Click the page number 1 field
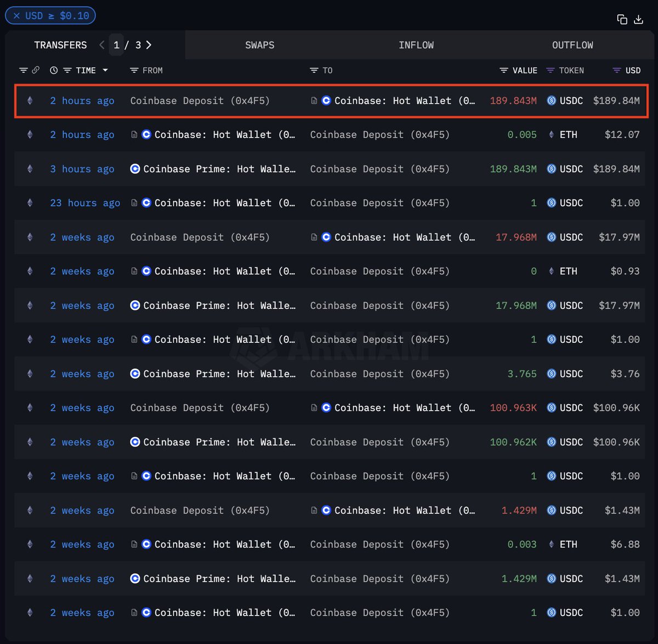This screenshot has height=644, width=658. coord(116,45)
